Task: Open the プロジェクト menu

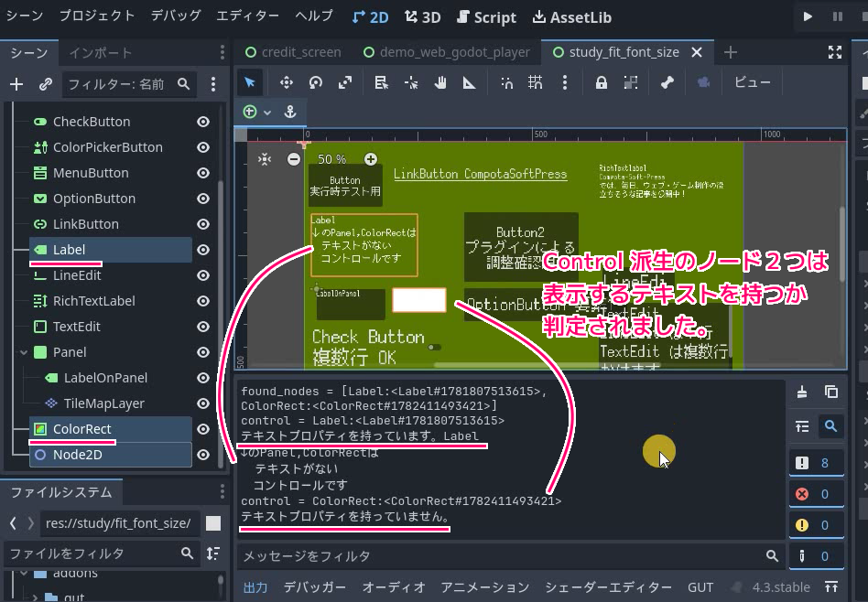Action: pyautogui.click(x=97, y=16)
